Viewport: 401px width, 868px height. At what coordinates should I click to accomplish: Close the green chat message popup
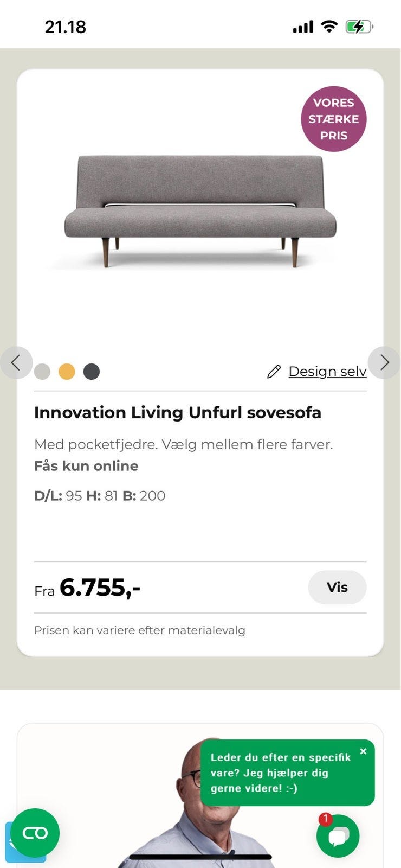pos(363,751)
